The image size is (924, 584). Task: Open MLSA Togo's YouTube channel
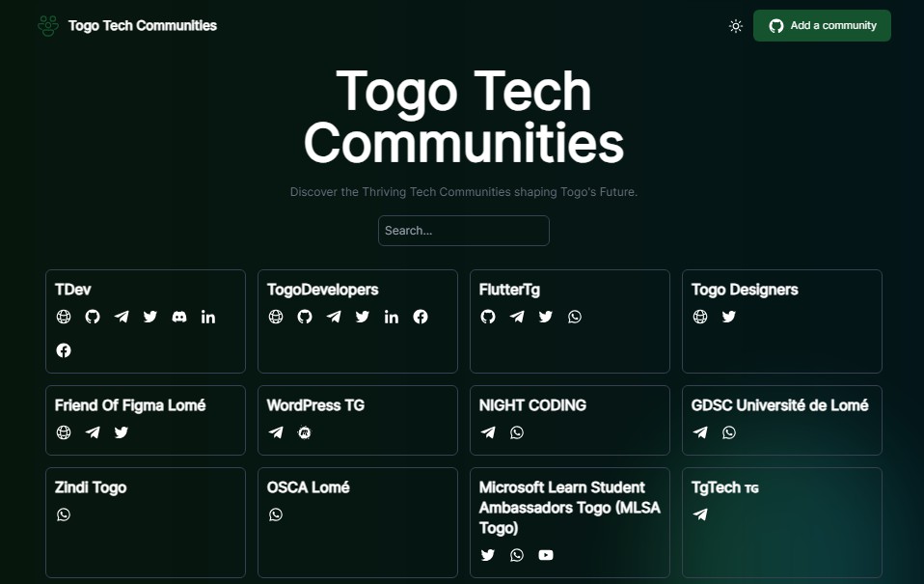tap(546, 555)
